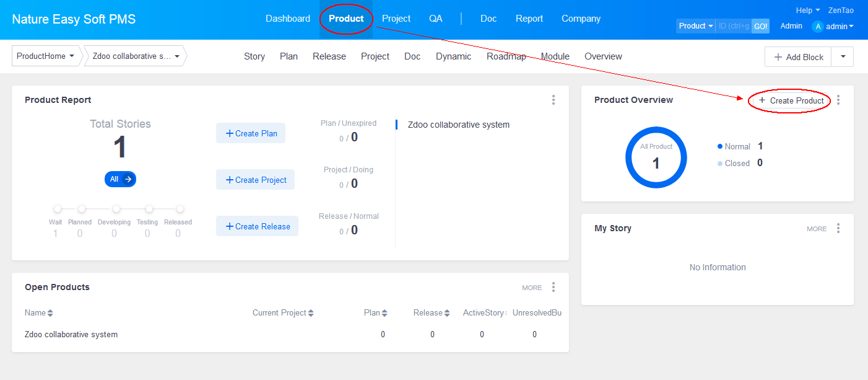Open the Product Overview three-dot menu
The image size is (868, 380).
pyautogui.click(x=838, y=100)
